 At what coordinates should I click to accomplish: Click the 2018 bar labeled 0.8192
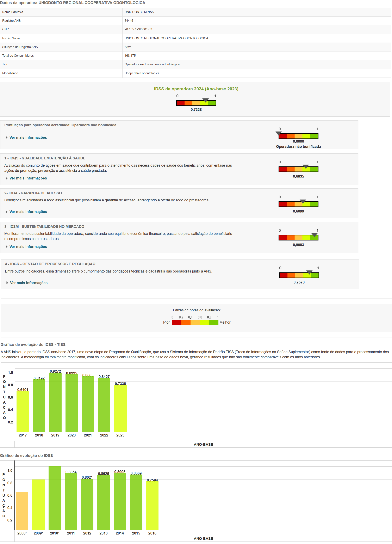pyautogui.click(x=39, y=406)
